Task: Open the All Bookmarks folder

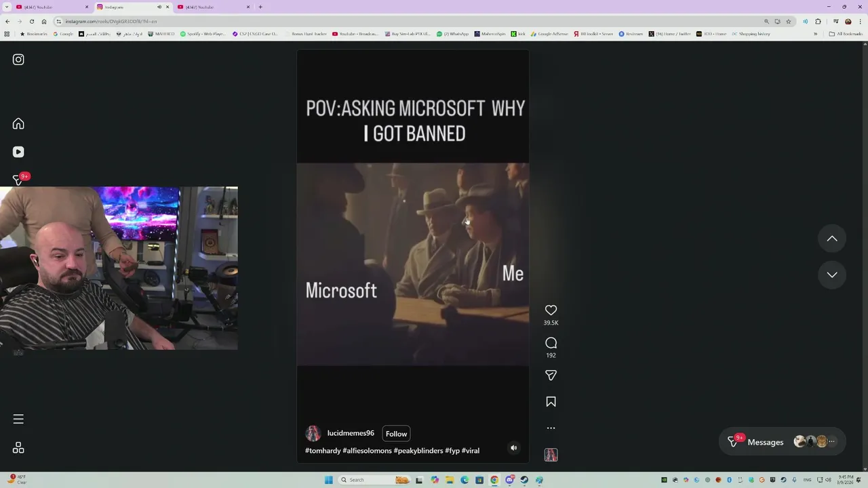Action: 846,34
